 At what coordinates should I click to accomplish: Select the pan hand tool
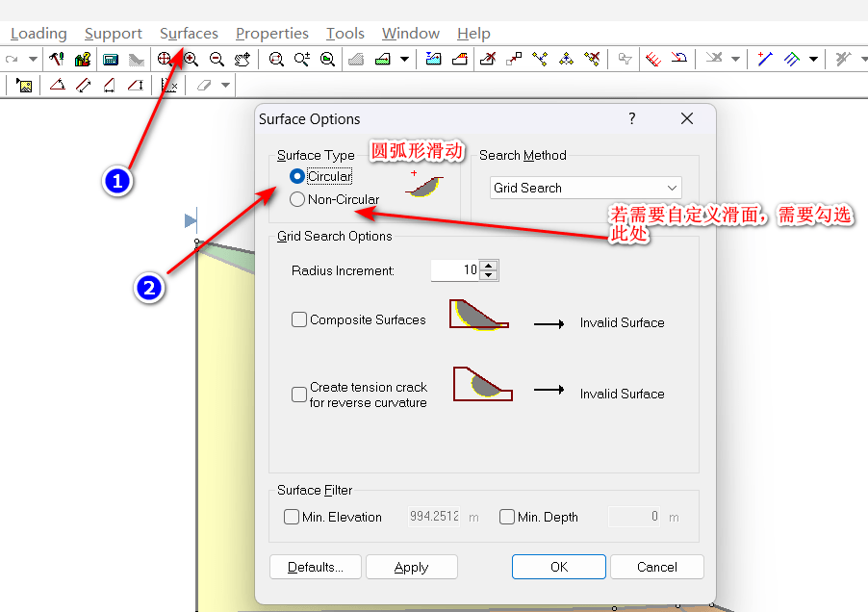(x=243, y=59)
